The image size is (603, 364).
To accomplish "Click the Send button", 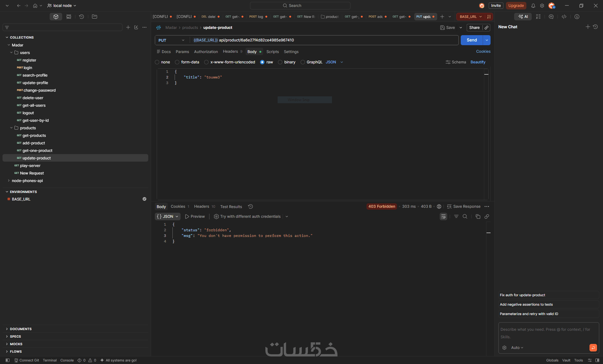I will pyautogui.click(x=472, y=40).
